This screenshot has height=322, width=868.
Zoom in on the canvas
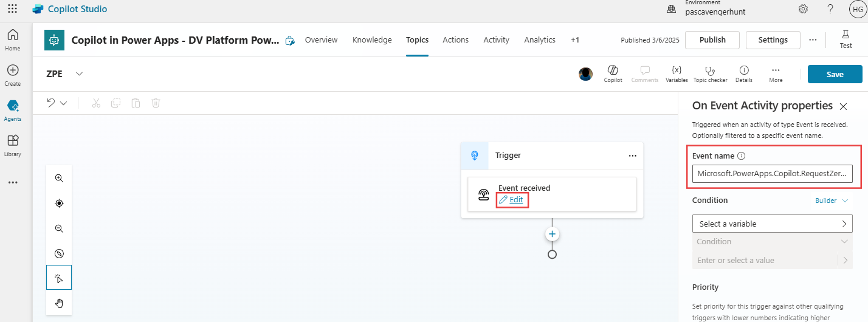(x=59, y=178)
